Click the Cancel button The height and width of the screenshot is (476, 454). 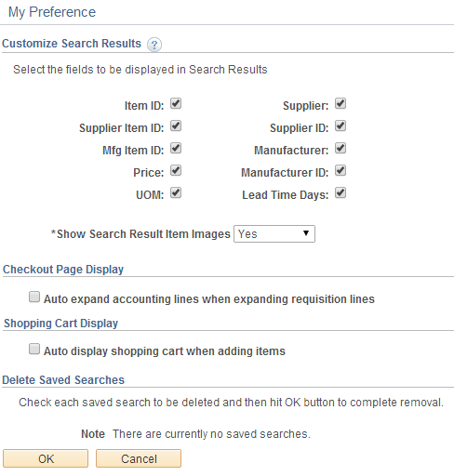(x=139, y=458)
